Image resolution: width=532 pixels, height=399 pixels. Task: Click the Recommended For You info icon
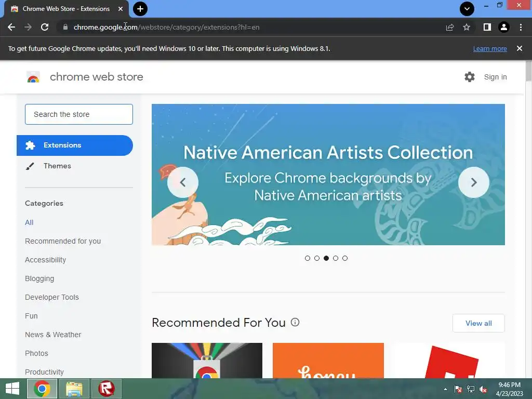point(295,322)
